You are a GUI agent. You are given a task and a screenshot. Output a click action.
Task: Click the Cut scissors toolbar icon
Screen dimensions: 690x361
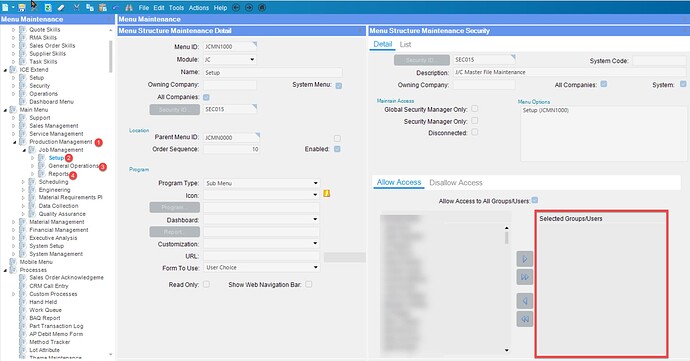coord(77,7)
